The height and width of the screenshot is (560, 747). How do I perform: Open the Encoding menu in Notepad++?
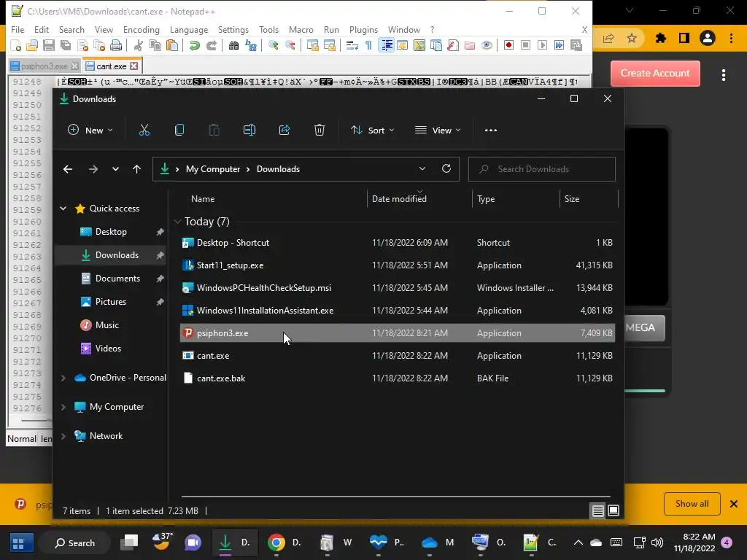coord(141,29)
